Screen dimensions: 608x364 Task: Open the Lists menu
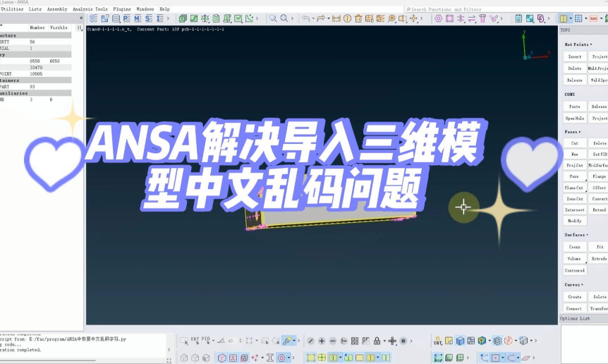(35, 9)
